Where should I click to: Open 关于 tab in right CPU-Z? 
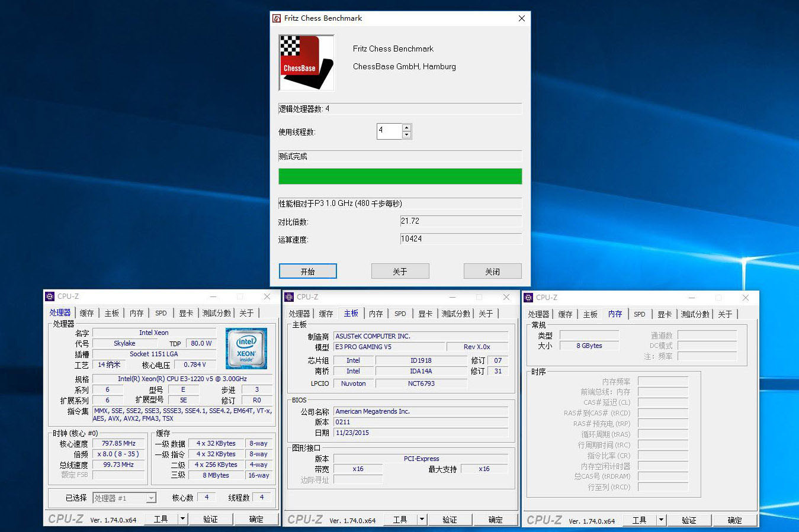tap(725, 314)
